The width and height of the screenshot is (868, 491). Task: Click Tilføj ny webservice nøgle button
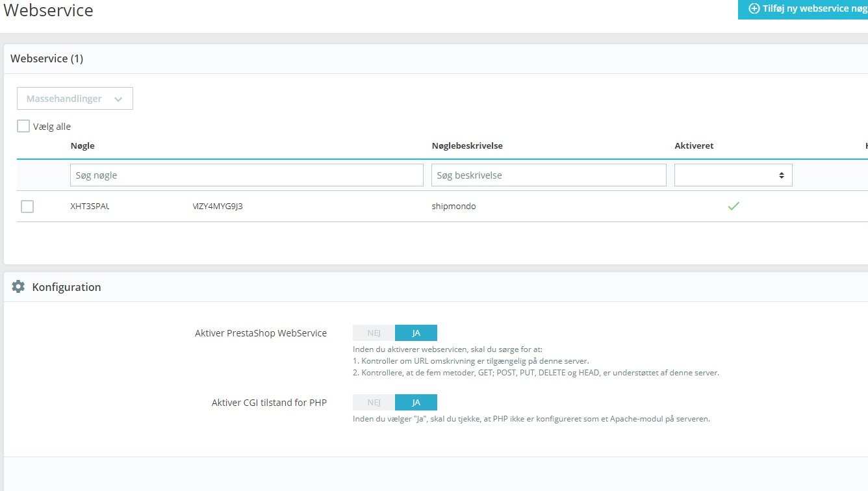[x=803, y=9]
